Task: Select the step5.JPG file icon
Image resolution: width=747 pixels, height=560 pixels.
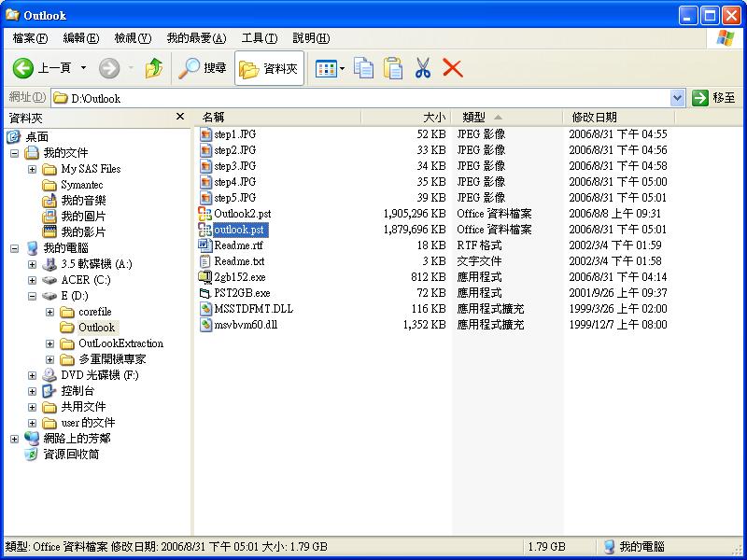Action: click(205, 198)
